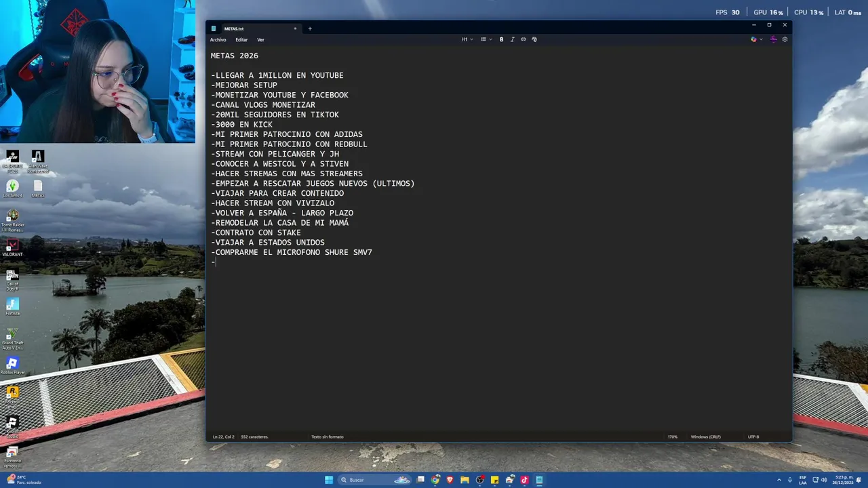
Task: Open Roblox Studio desktop shortcut
Action: pyautogui.click(x=12, y=427)
